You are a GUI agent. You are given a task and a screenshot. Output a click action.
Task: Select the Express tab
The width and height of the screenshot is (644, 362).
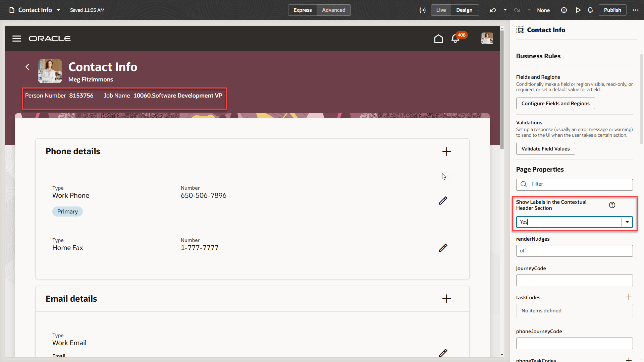click(x=303, y=10)
